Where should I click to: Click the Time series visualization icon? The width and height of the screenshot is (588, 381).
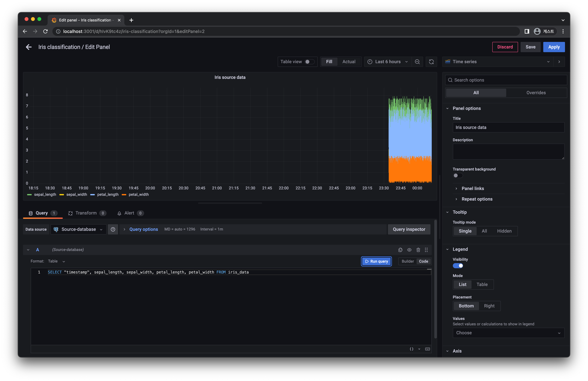pos(448,62)
